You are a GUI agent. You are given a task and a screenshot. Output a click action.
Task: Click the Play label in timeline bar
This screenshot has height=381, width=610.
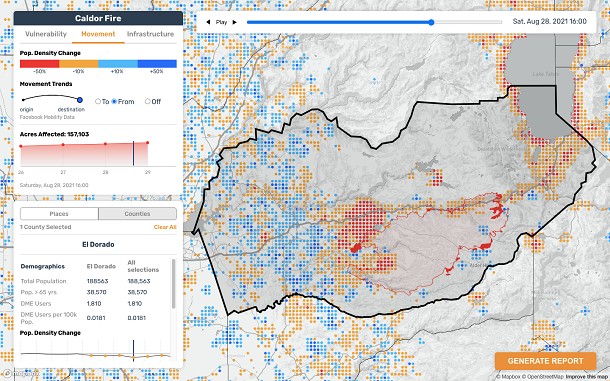221,22
